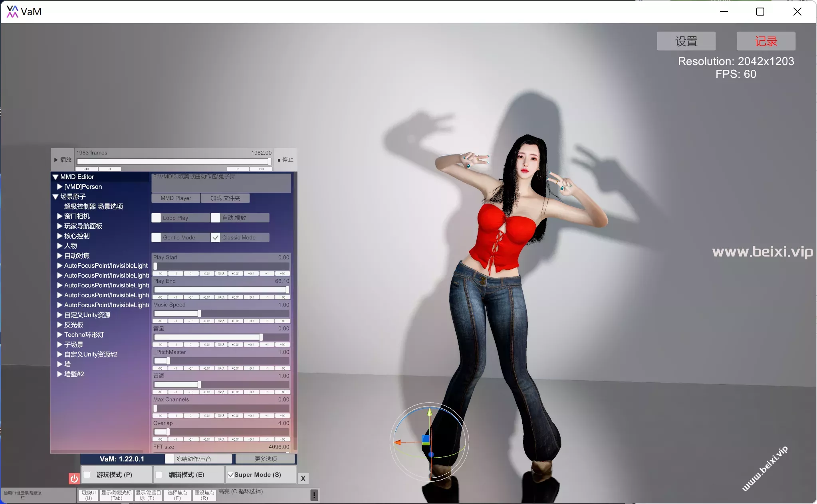Click the X close-panel button
This screenshot has height=504, width=817.
pyautogui.click(x=303, y=478)
